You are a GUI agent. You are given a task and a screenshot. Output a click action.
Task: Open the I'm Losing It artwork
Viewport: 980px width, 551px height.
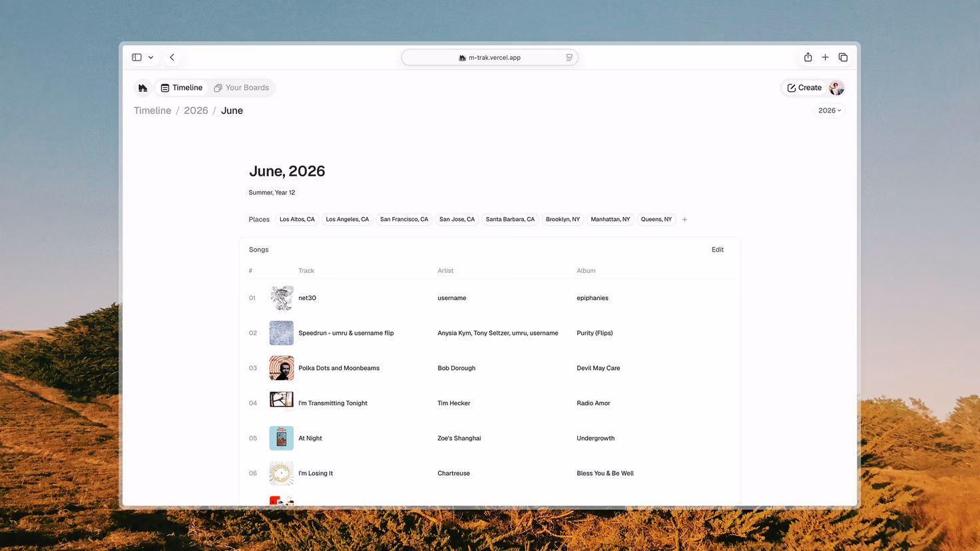pyautogui.click(x=281, y=473)
